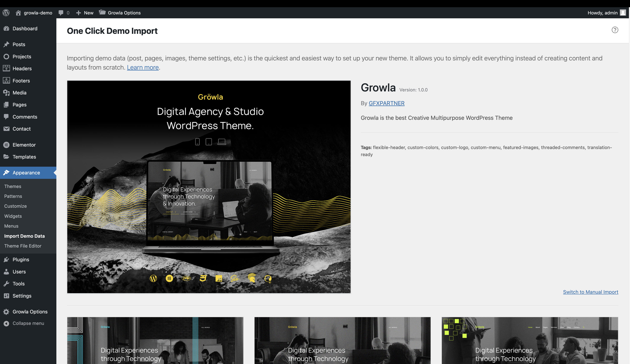Screen dimensions: 630x364
Task: Click the large Growla theme screenshot
Action: point(209,187)
